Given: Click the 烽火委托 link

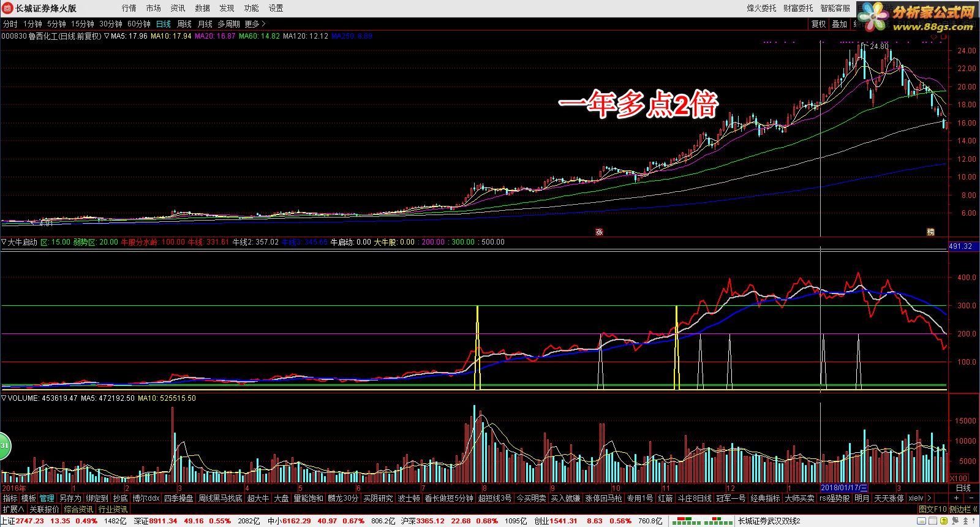Looking at the screenshot, I should [761, 8].
